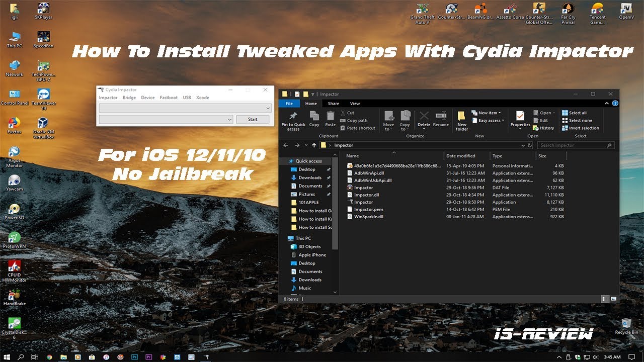
Task: Open CPUID HWMonitor desktop icon
Action: point(14,271)
